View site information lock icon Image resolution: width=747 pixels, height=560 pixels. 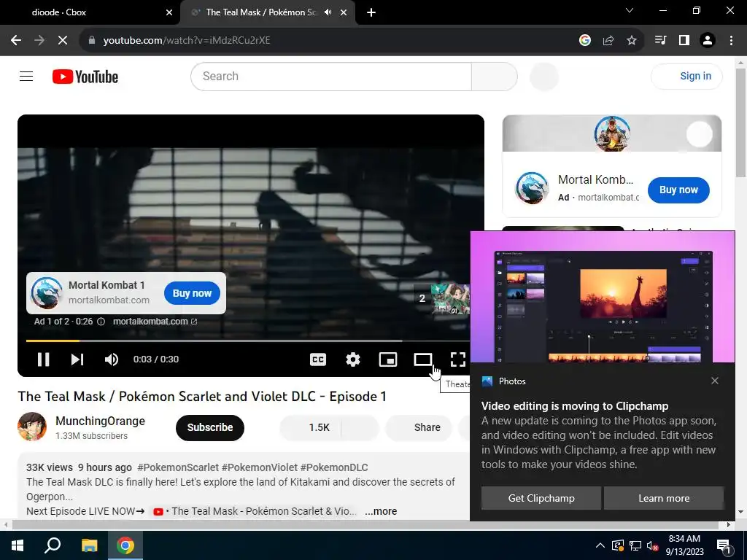pos(92,41)
